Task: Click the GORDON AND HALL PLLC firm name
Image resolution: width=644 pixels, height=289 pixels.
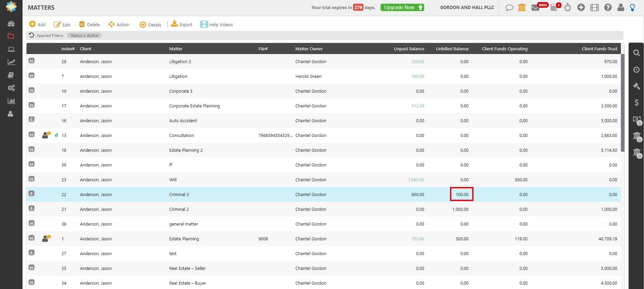Action: pos(467,7)
